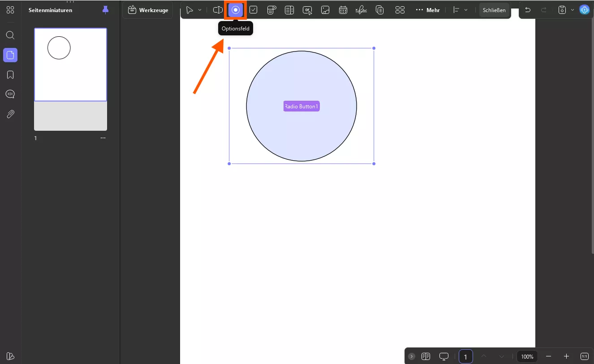Open the search panel magnifier icon
The image size is (594, 364).
coord(10,35)
